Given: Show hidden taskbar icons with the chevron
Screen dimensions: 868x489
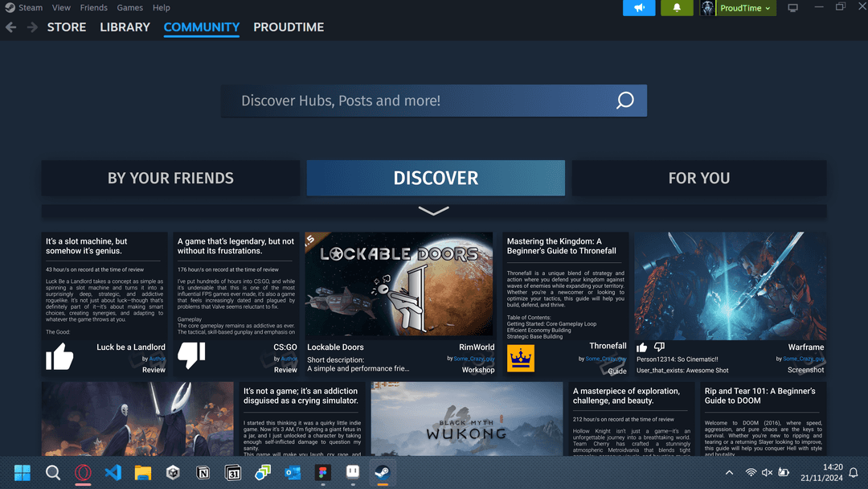Looking at the screenshot, I should click(729, 472).
